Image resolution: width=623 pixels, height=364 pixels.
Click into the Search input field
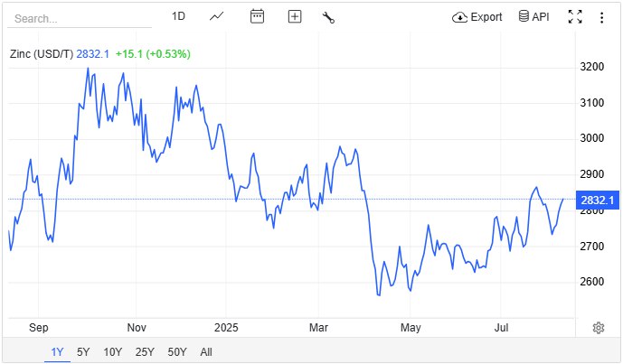coord(80,19)
